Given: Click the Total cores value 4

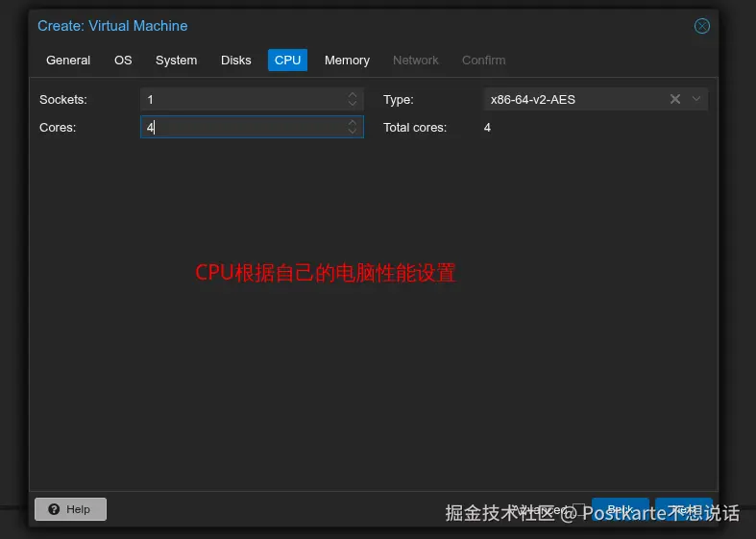Looking at the screenshot, I should (487, 127).
